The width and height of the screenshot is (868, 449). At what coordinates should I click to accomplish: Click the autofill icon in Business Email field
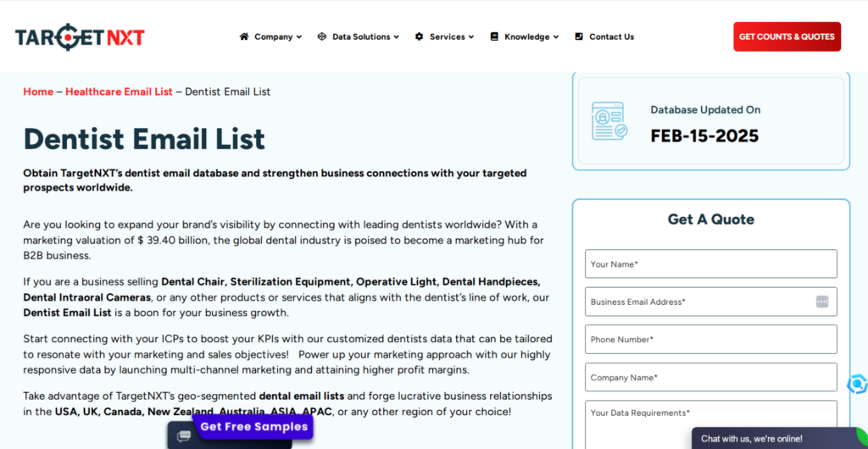[x=821, y=302]
